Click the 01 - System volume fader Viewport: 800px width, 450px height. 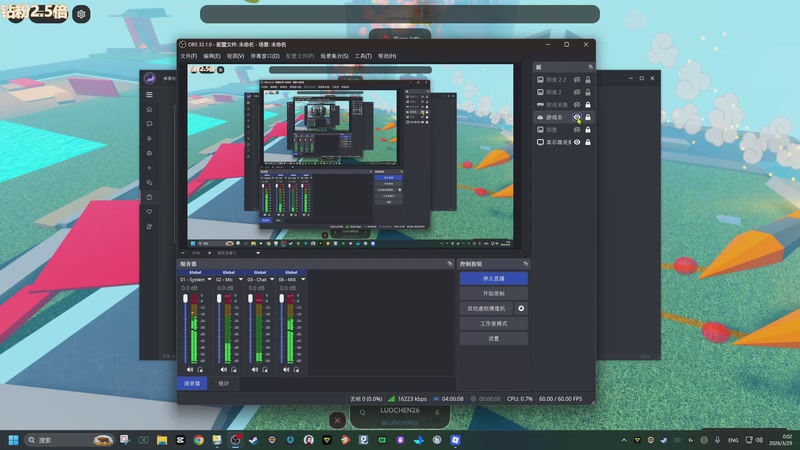pos(185,298)
